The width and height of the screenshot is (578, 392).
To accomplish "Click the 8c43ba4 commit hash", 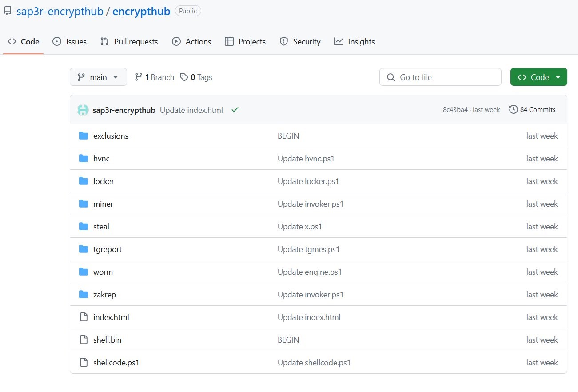I will [x=455, y=110].
